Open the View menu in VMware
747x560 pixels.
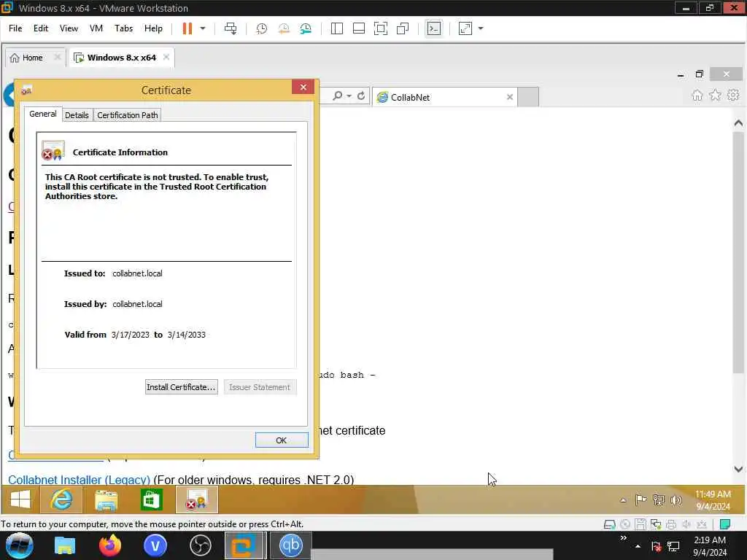[69, 28]
